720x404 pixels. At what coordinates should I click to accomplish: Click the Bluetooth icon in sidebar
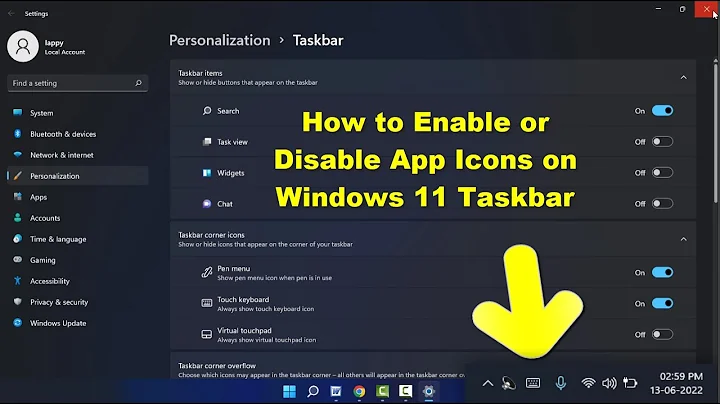(x=17, y=134)
